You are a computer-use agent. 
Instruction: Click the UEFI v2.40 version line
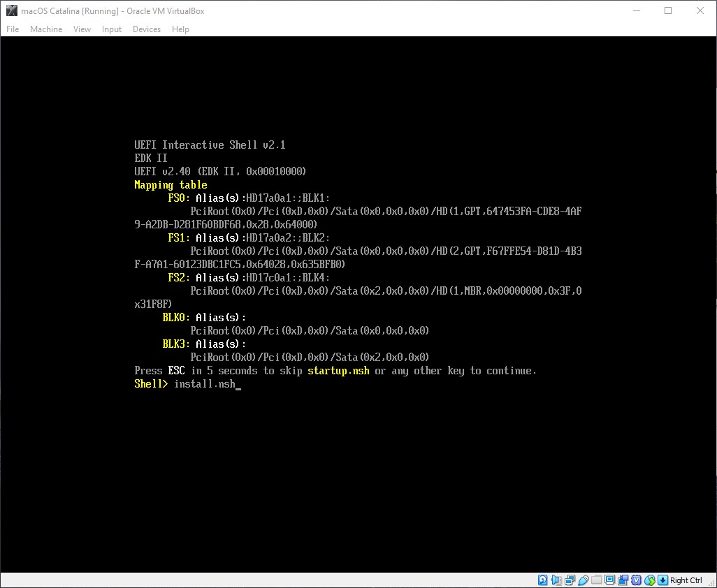[220, 172]
